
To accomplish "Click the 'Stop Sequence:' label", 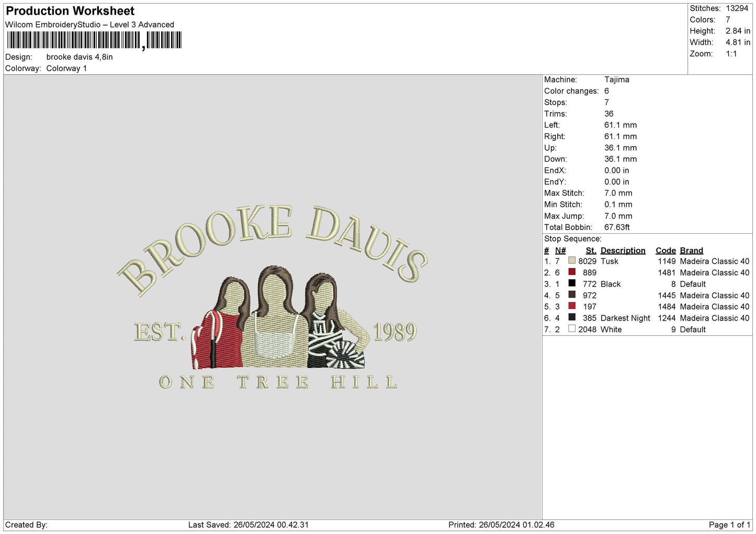I will (x=573, y=239).
